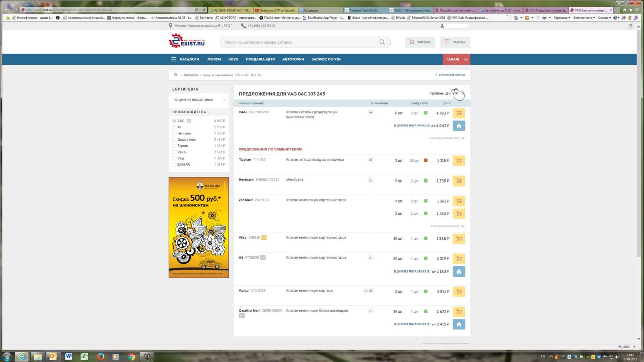644x362 pixels.
Task: Check the At manufacturer checkbox
Action: pos(175,127)
